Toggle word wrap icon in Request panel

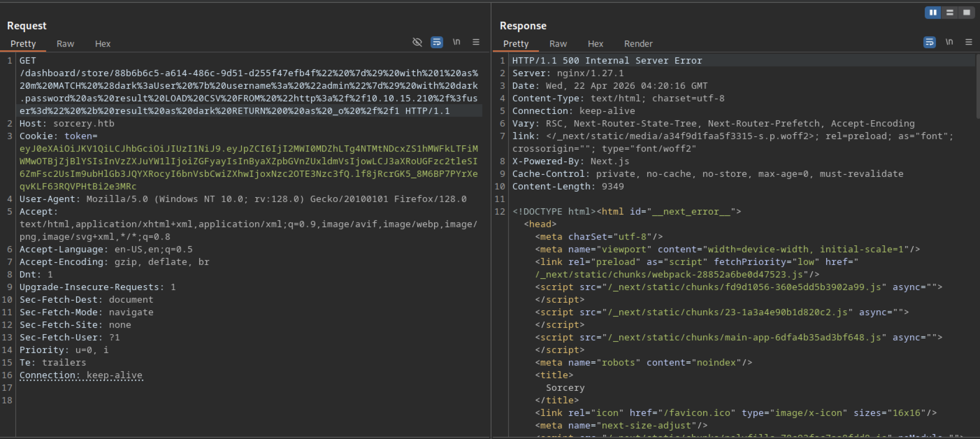click(436, 42)
